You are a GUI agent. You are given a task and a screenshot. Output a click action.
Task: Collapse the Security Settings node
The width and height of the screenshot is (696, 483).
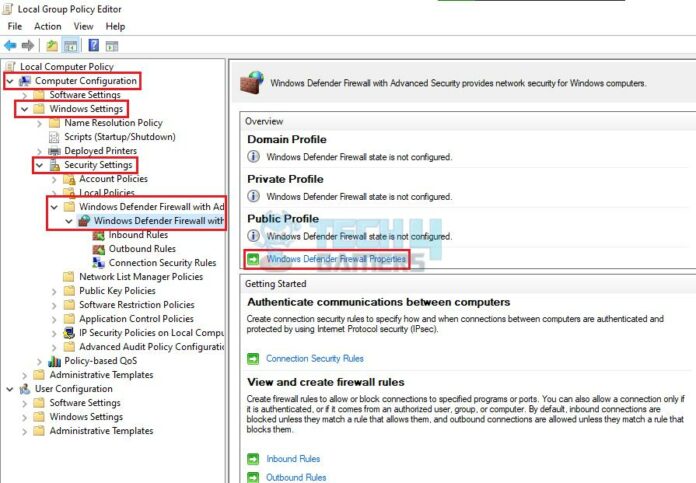tap(40, 165)
